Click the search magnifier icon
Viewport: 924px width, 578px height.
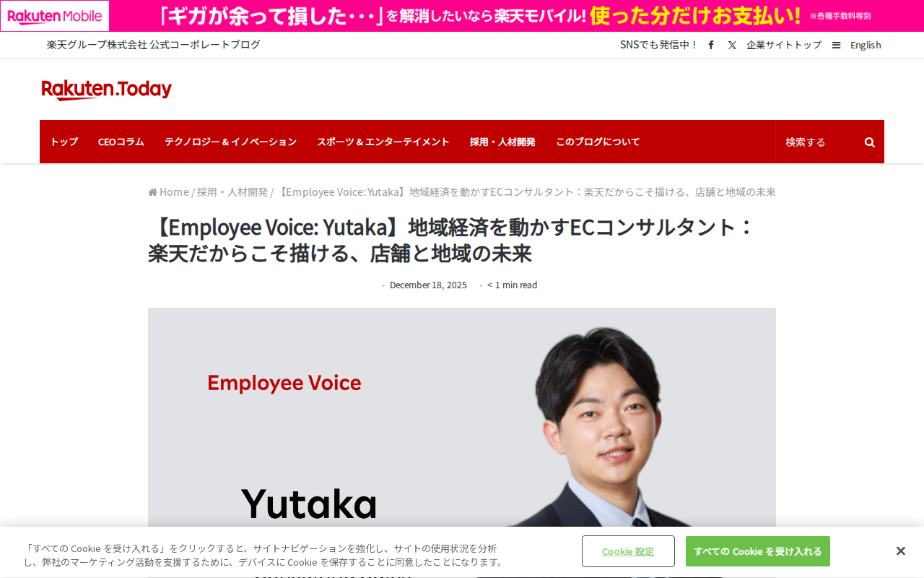(870, 142)
